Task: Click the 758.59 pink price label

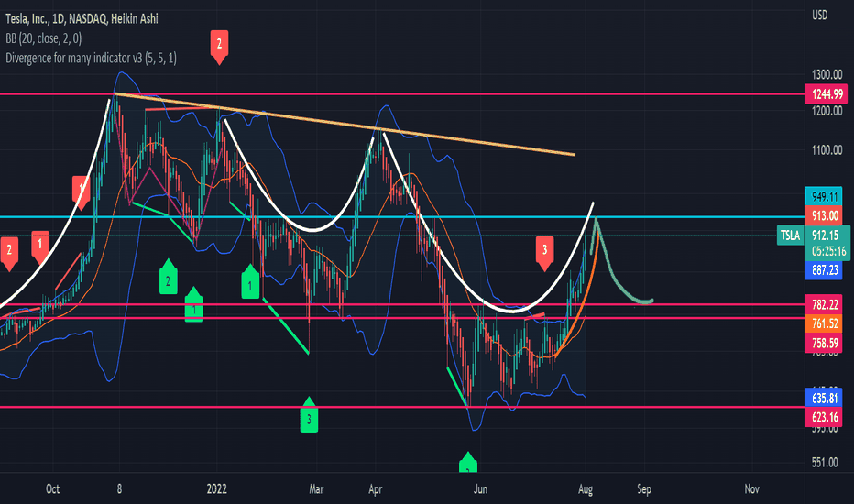Action: click(824, 344)
